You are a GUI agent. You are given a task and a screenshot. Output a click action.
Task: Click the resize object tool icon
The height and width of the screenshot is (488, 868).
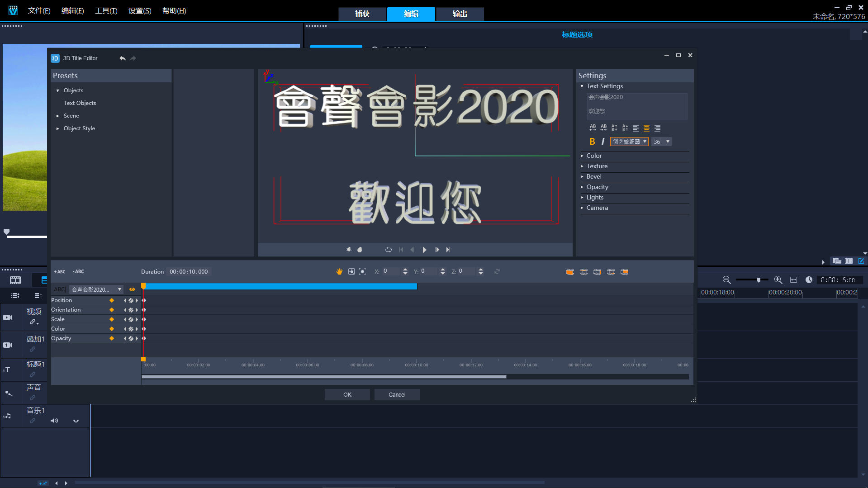pos(362,271)
